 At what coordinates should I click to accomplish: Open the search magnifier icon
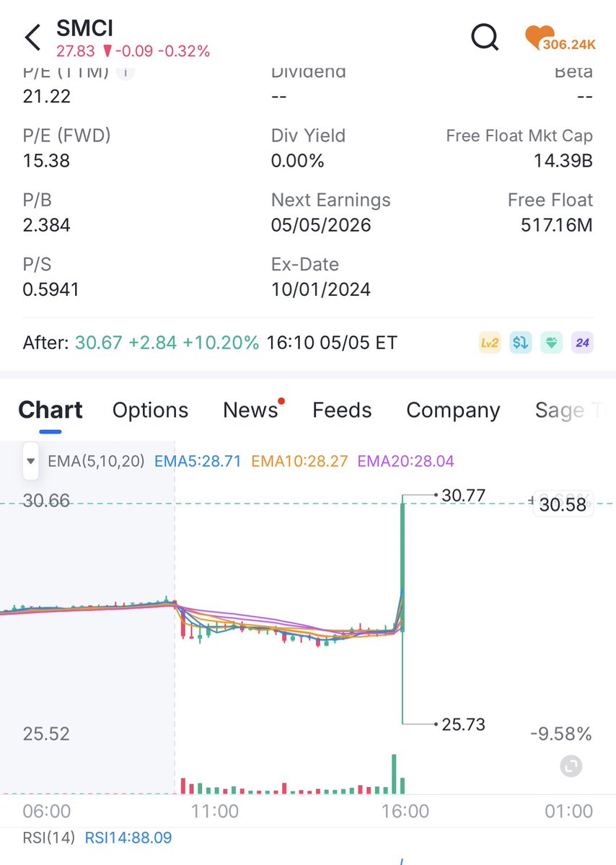[x=485, y=37]
